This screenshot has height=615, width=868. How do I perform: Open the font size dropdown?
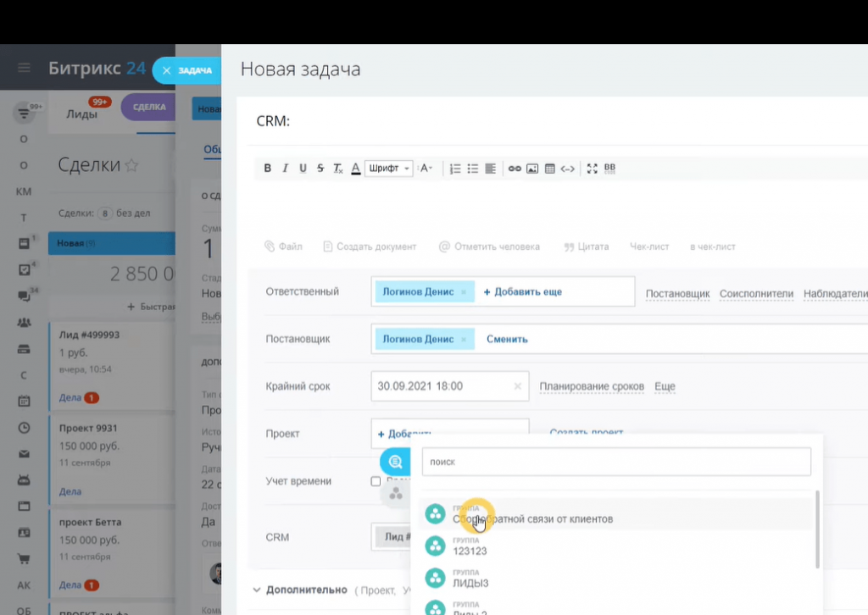426,169
